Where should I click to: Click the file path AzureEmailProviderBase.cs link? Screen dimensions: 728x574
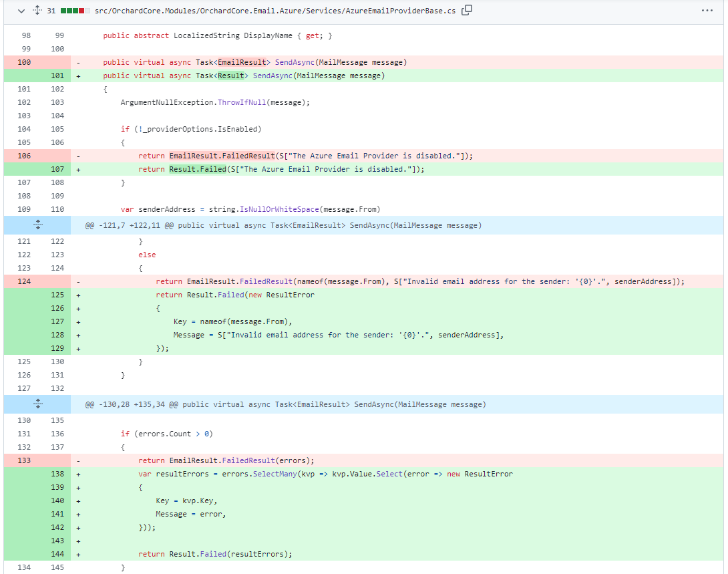click(275, 11)
